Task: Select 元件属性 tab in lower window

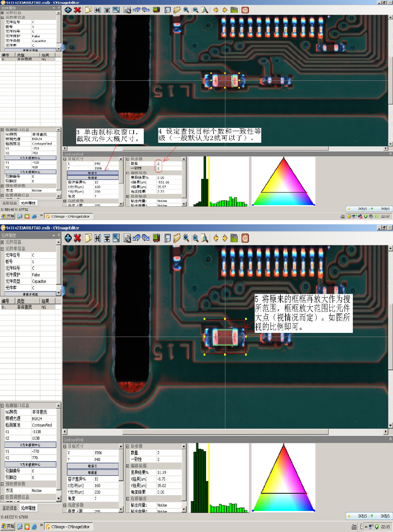Action: 28,508
